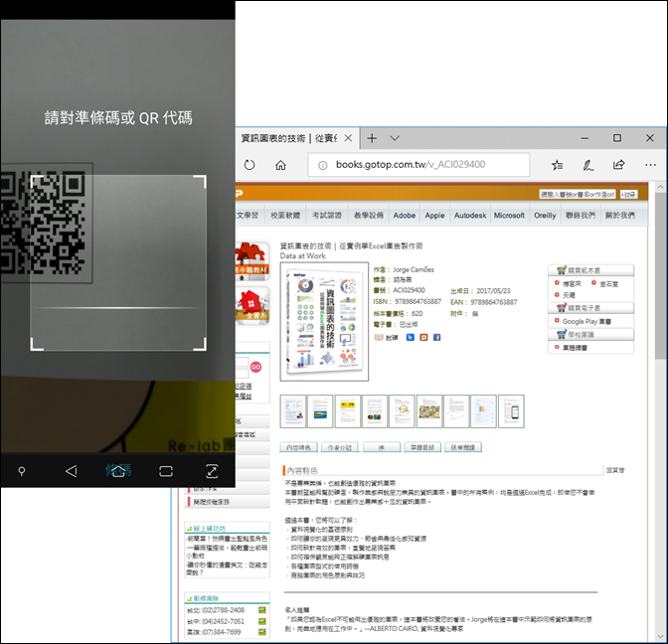The image size is (668, 644).
Task: Open the 聯絡我們 navigation item
Action: point(581,216)
